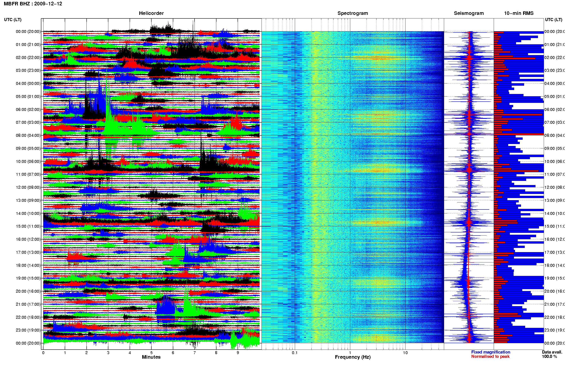Click the Data avail. label
This screenshot has height=368, width=588.
(552, 352)
